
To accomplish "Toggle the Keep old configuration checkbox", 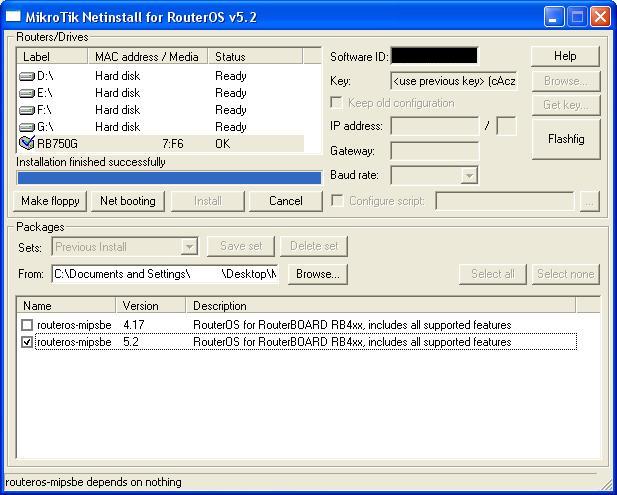I will tap(336, 103).
